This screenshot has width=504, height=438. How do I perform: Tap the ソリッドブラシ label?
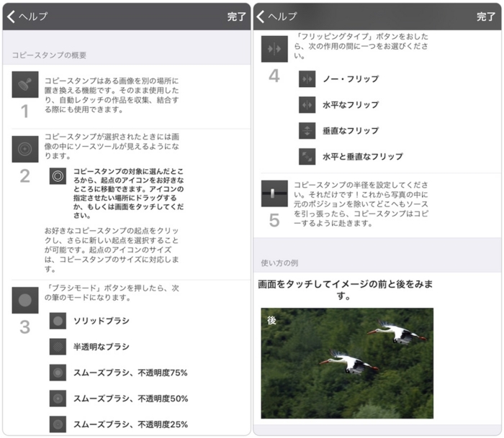[102, 321]
